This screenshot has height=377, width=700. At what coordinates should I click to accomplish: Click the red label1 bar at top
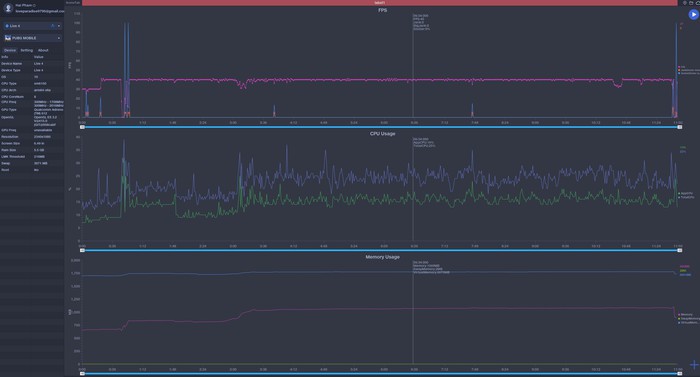coord(379,3)
